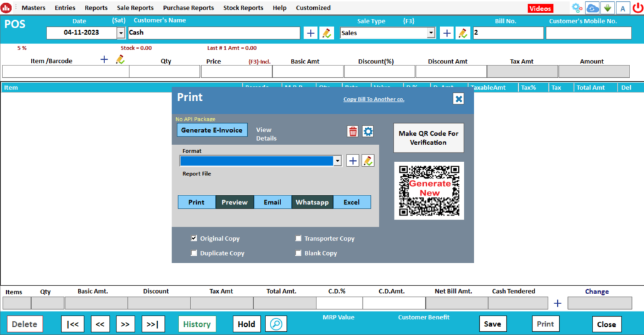Click the Print button in Print dialog

coord(196,202)
